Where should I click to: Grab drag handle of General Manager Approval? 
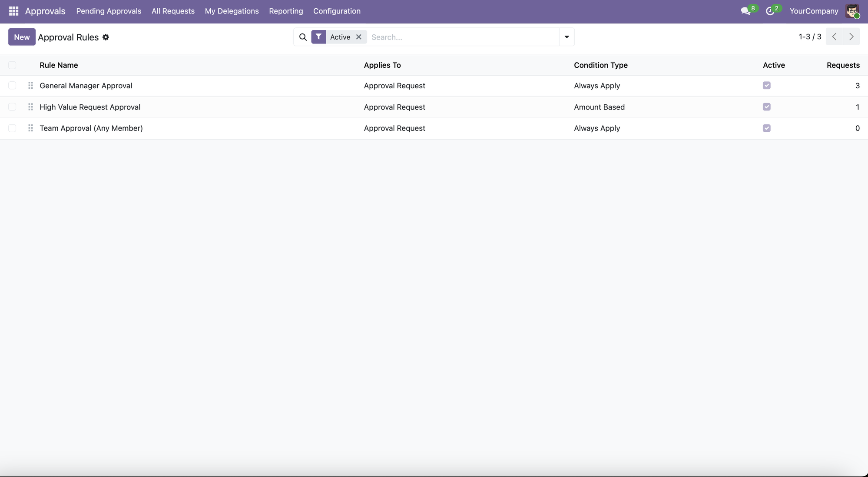click(x=30, y=86)
